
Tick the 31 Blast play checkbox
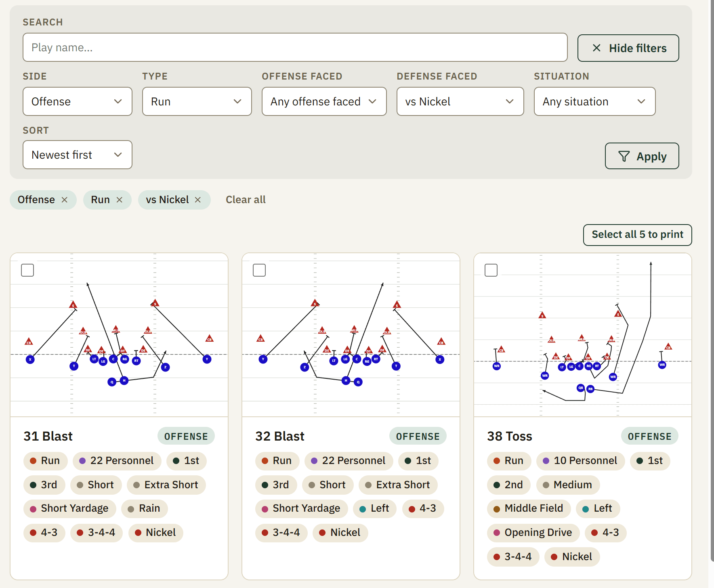click(27, 270)
